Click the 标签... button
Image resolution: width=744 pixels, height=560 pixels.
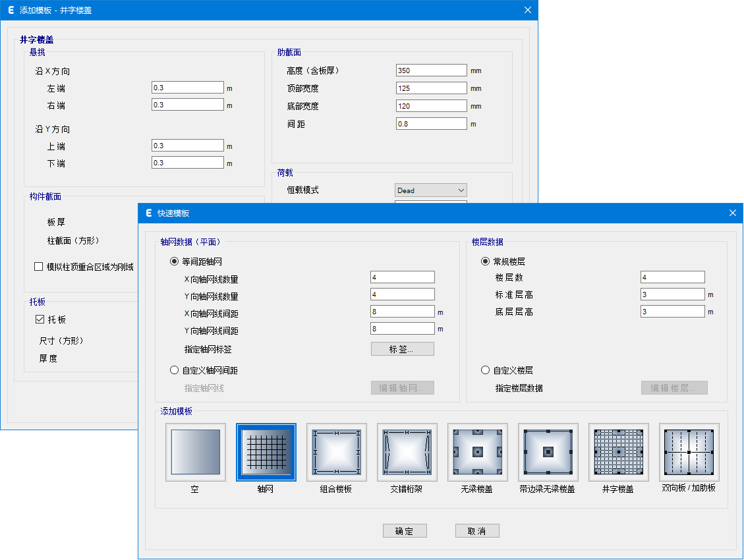click(x=402, y=349)
